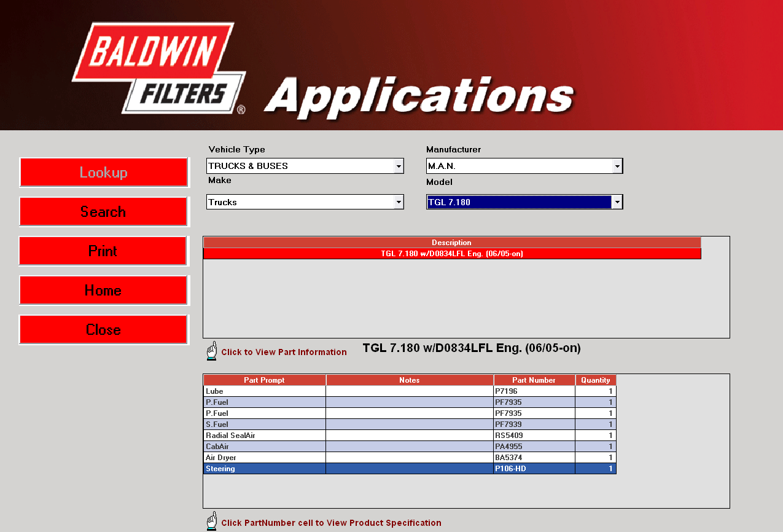Expand the Model dropdown showing TGL 7.180
783x532 pixels.
point(617,202)
